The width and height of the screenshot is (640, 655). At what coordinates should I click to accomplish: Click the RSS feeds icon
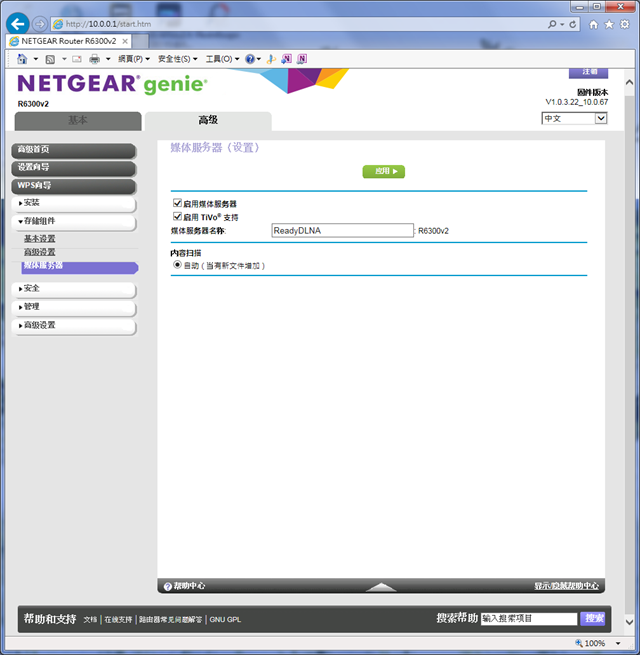(50, 59)
